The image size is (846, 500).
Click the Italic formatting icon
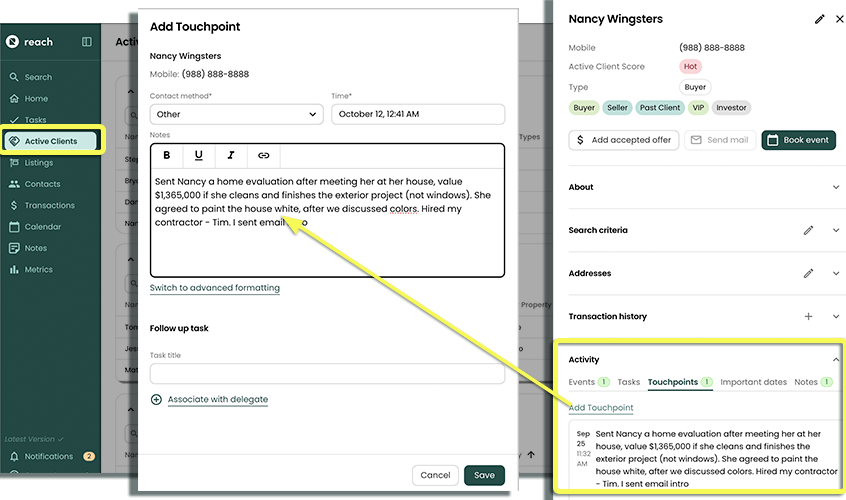[x=231, y=156]
